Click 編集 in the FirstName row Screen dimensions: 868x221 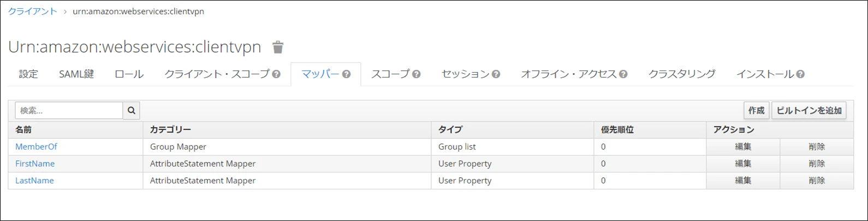[x=743, y=164]
